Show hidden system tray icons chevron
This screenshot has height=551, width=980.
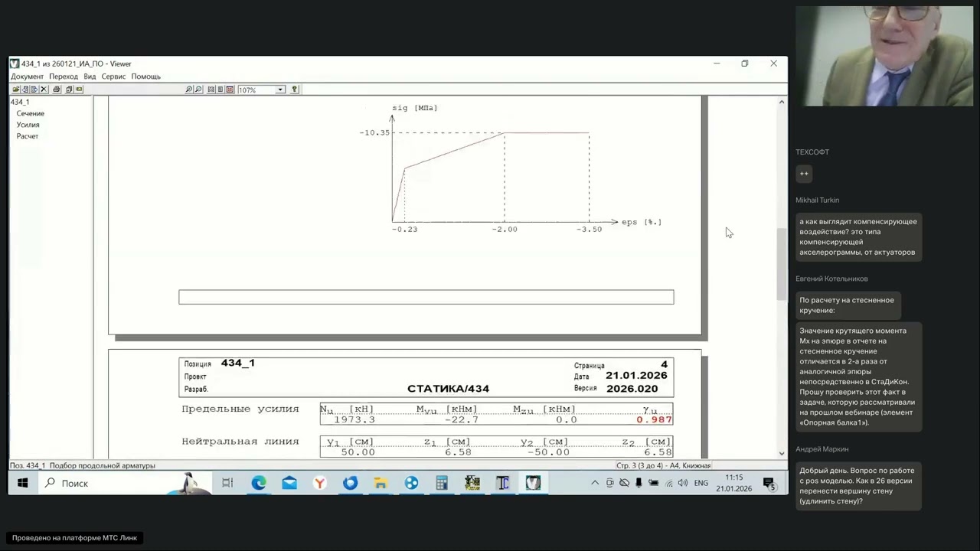pyautogui.click(x=595, y=483)
